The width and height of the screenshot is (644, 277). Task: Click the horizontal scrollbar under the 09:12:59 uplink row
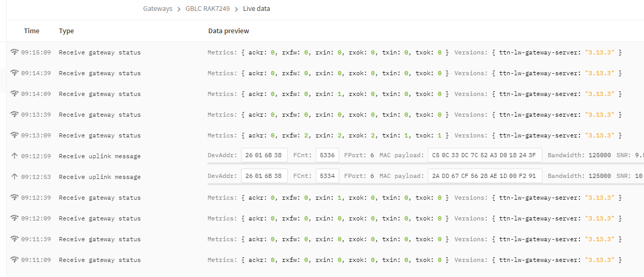pyautogui.click(x=425, y=163)
